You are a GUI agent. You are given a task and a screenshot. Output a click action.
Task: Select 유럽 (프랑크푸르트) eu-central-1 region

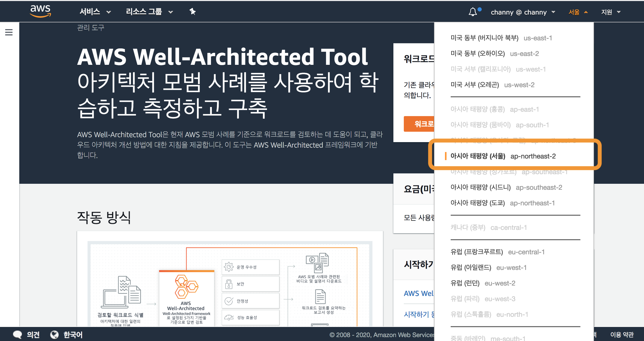coord(497,252)
